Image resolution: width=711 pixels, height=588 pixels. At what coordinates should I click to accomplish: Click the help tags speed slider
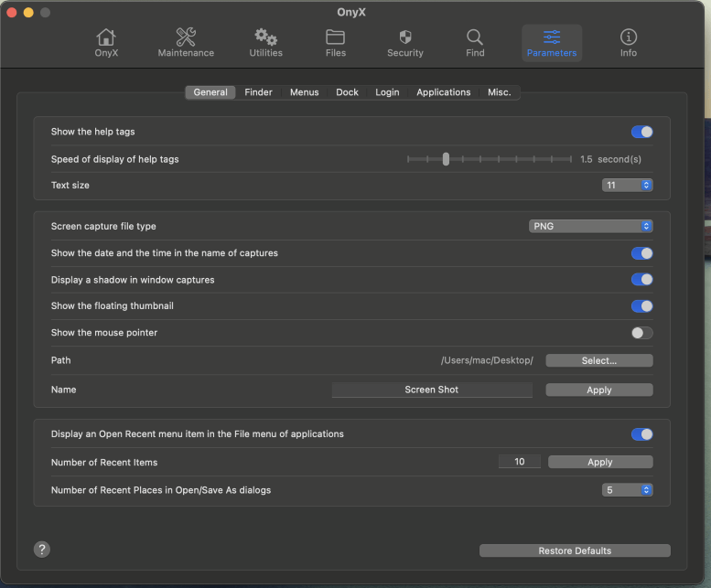490,159
